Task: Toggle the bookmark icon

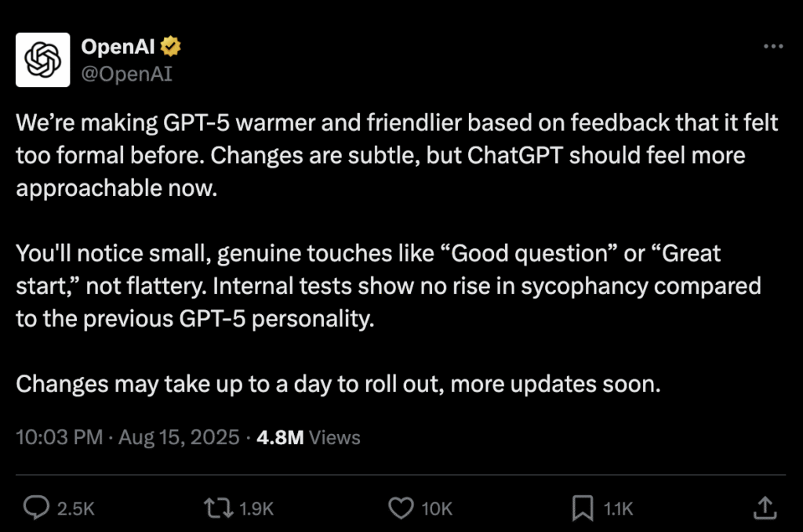Action: [583, 508]
